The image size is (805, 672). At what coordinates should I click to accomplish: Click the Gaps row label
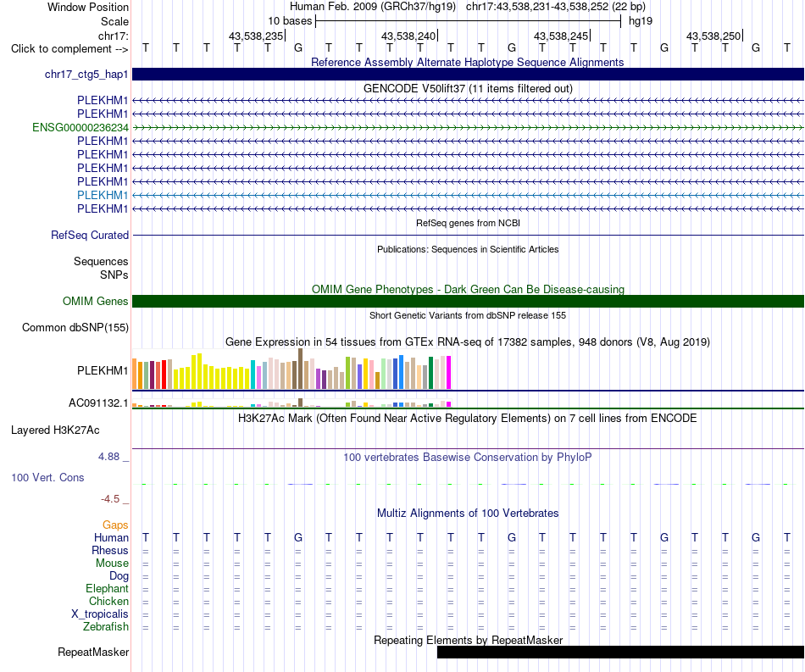pyautogui.click(x=115, y=525)
